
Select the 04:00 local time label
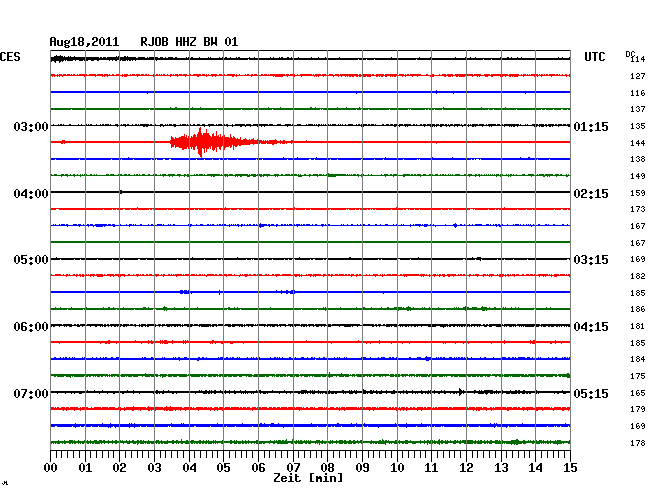(x=31, y=194)
